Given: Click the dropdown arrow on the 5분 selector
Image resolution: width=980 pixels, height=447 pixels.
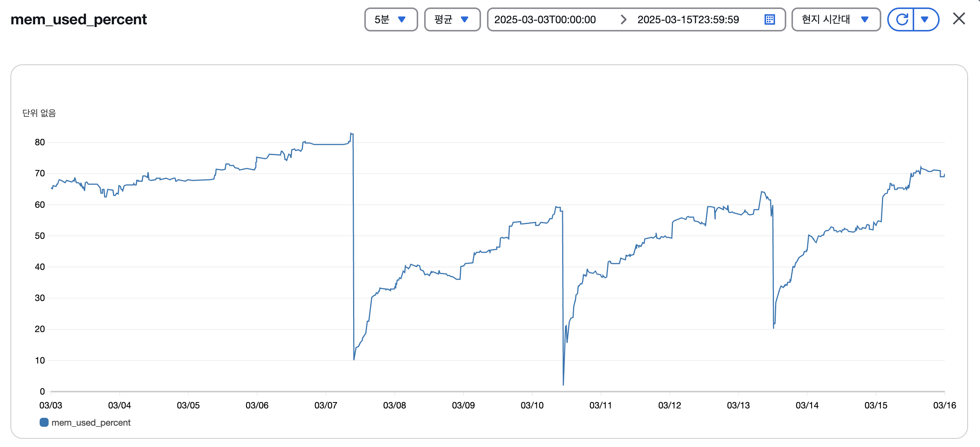Looking at the screenshot, I should click(x=402, y=19).
